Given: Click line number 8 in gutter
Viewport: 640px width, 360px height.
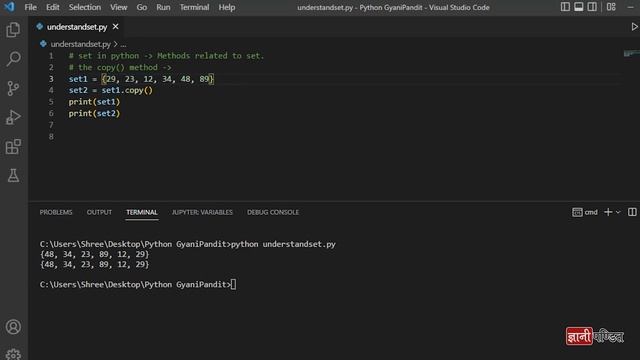Looking at the screenshot, I should (51, 136).
